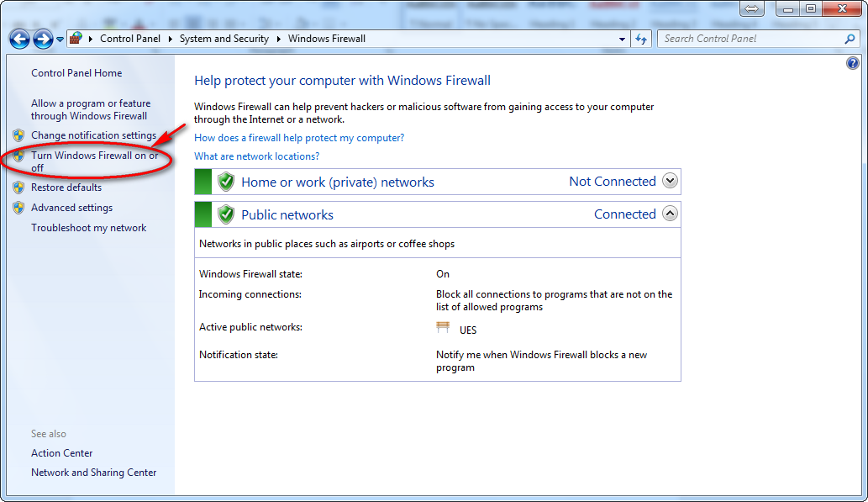Go forward with the blue Forward arrow
Viewport: 868px width, 502px height.
tap(43, 39)
